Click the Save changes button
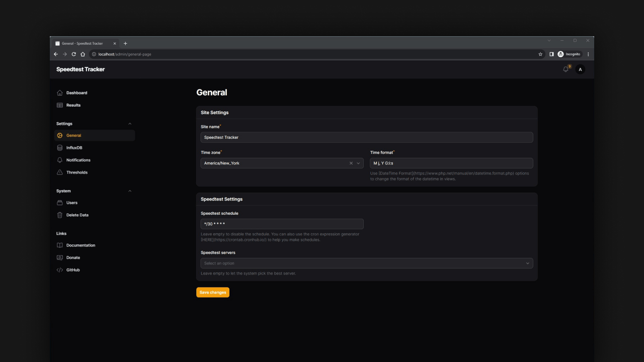This screenshot has width=644, height=362. click(x=213, y=293)
